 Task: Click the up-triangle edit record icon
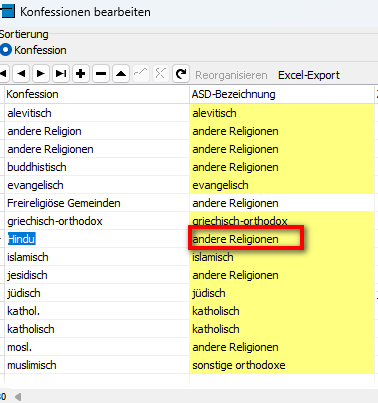[121, 74]
